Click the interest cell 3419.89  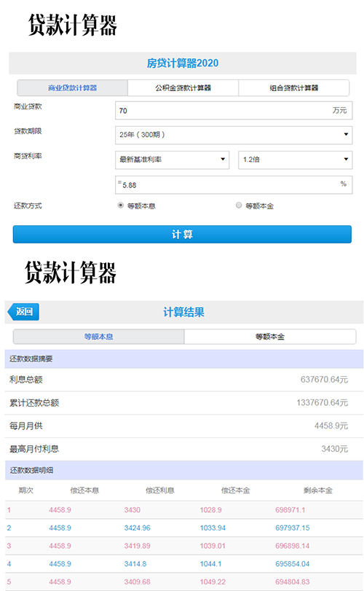[x=138, y=546]
